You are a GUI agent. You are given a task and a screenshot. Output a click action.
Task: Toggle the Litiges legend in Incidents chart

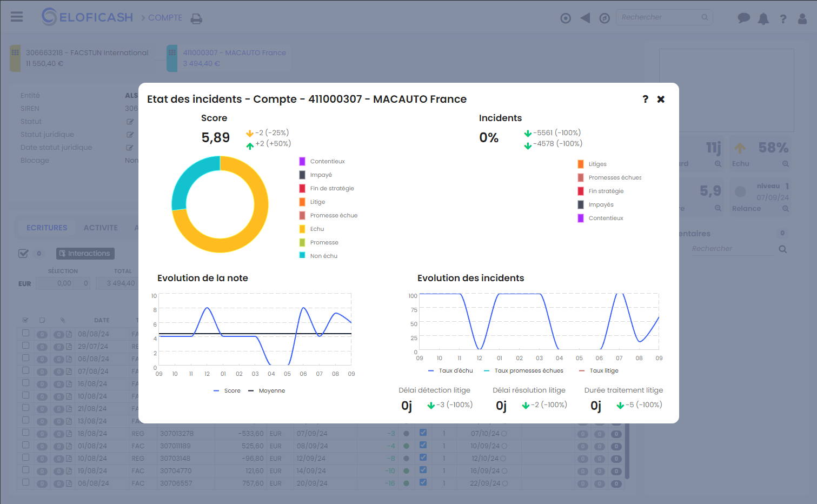pyautogui.click(x=592, y=164)
